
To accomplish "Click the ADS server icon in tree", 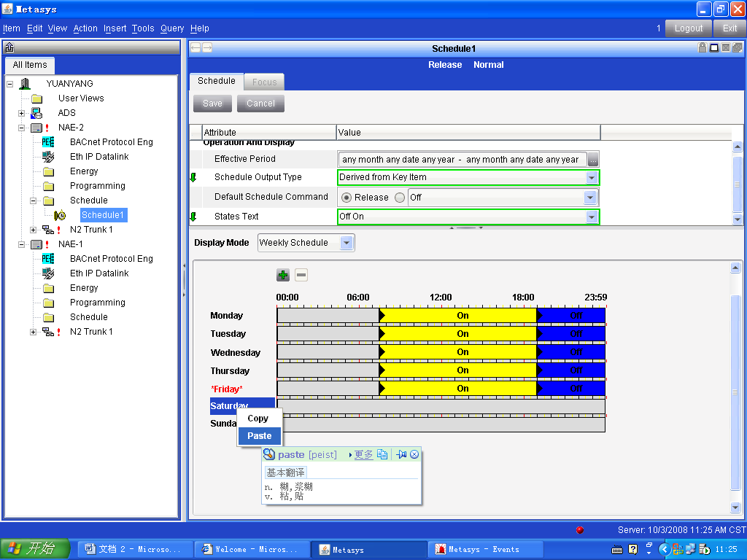I will click(36, 113).
